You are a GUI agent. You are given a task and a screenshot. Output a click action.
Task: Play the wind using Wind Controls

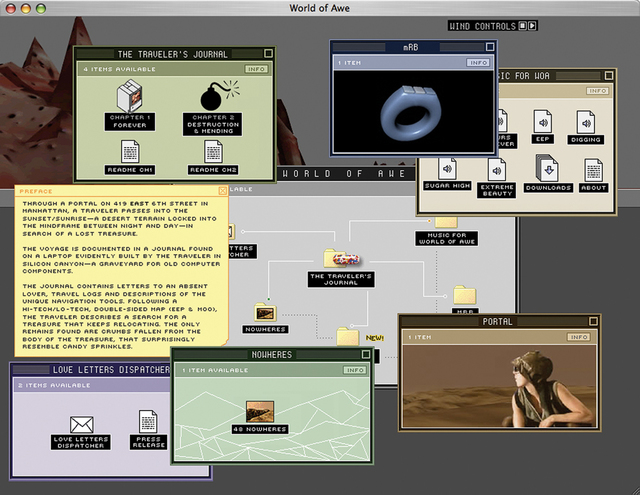point(532,26)
